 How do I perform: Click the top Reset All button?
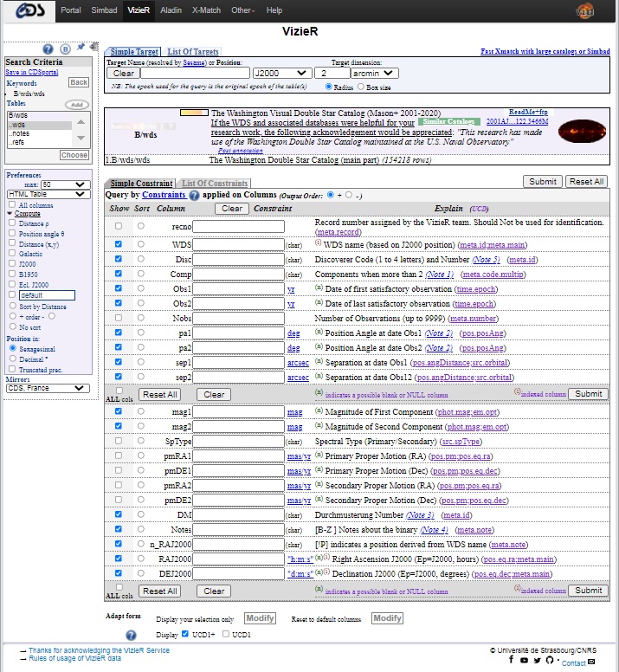[586, 181]
